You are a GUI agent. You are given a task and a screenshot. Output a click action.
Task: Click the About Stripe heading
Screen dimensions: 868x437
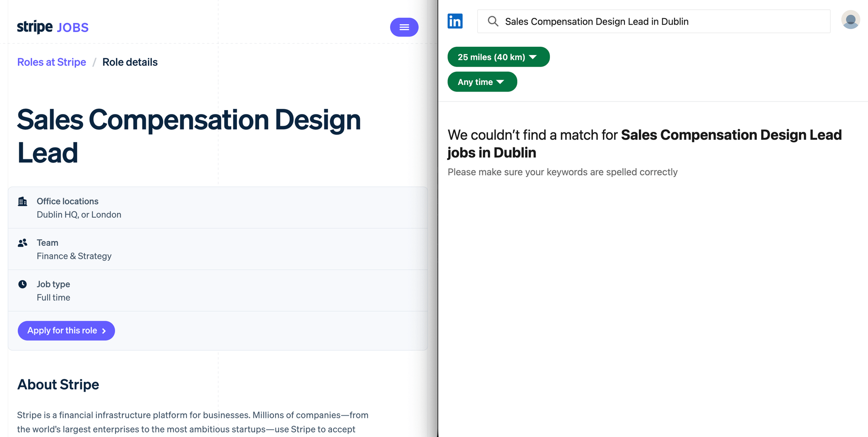pos(58,385)
